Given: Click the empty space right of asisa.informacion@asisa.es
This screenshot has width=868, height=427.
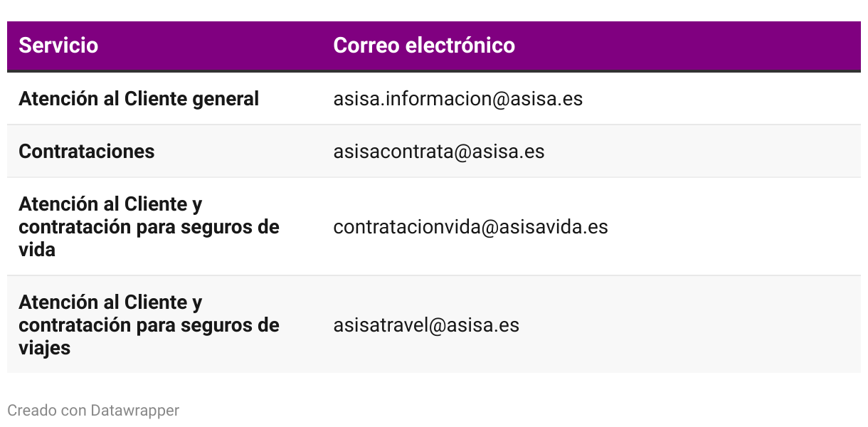Looking at the screenshot, I should tap(719, 99).
